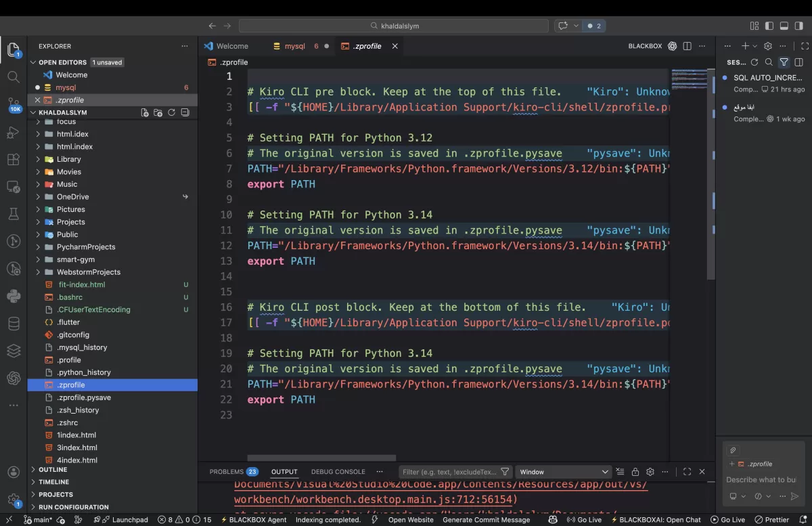Click Generate Commit Message in status bar
The image size is (812, 526).
487,520
